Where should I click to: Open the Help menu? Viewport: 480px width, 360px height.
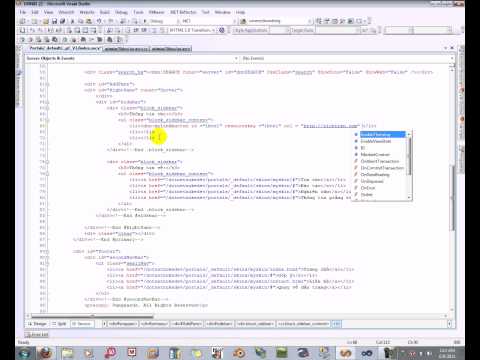pos(240,12)
